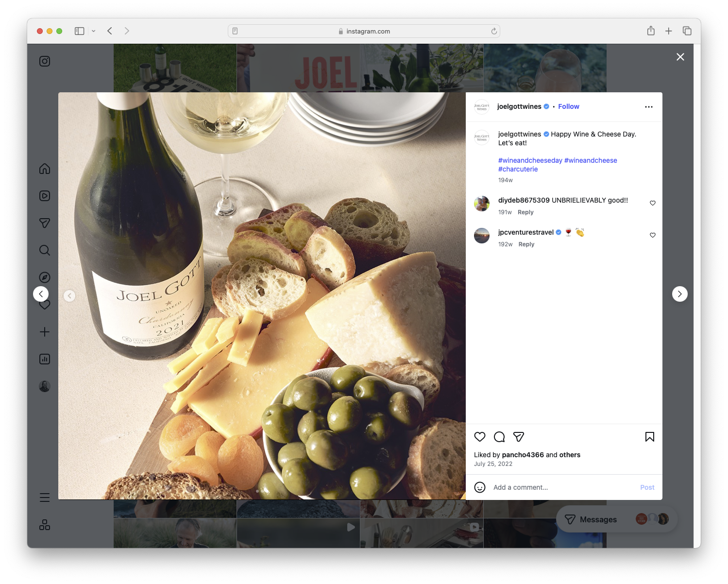Viewport: 728px width, 584px height.
Task: Reload the page in Safari
Action: coord(494,31)
